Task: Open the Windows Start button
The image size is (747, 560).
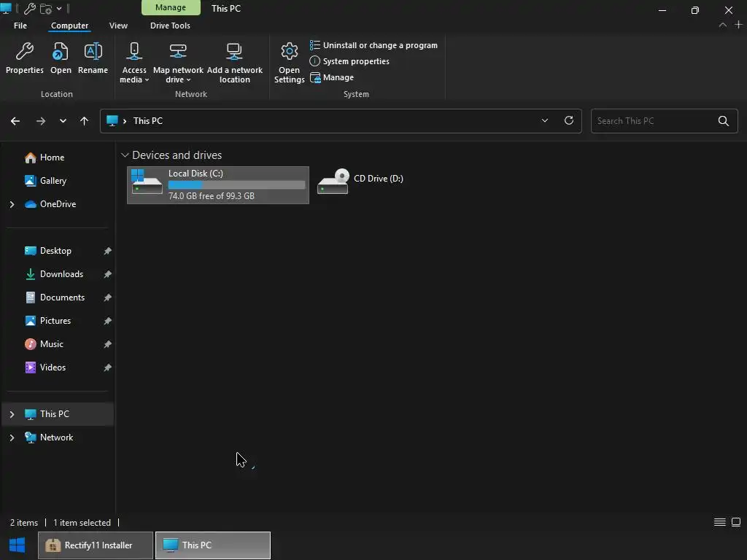Action: click(x=18, y=545)
